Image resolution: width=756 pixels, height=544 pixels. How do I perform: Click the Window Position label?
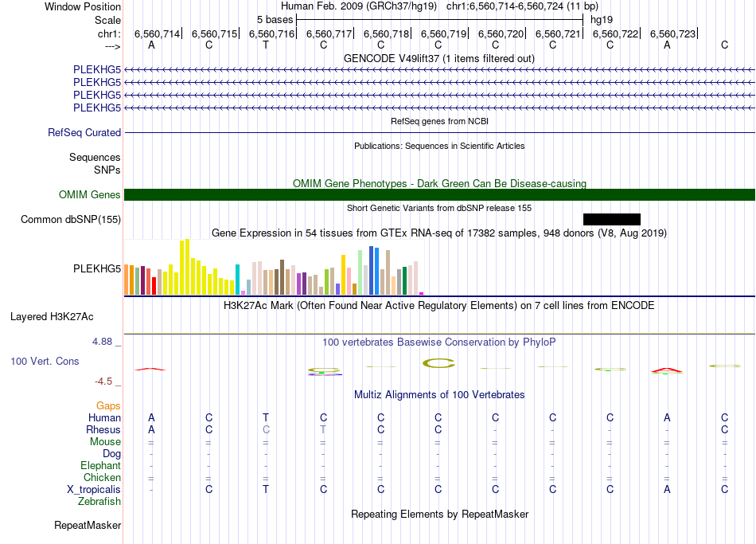tap(83, 6)
